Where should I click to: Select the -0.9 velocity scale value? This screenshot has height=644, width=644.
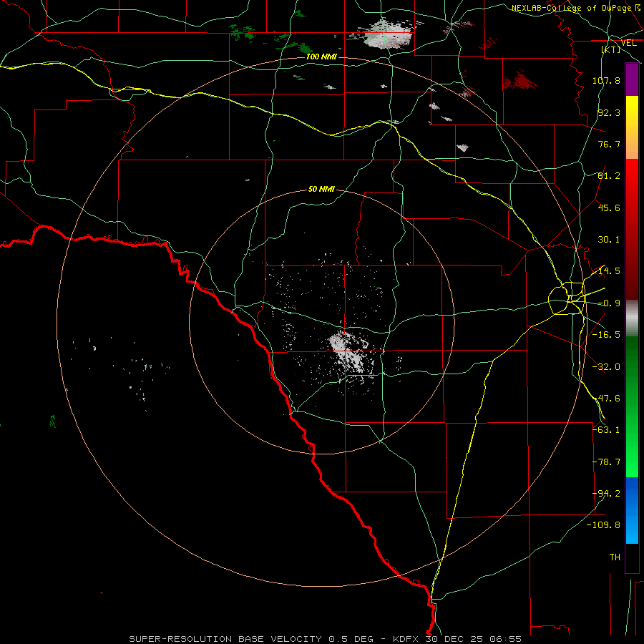[609, 303]
